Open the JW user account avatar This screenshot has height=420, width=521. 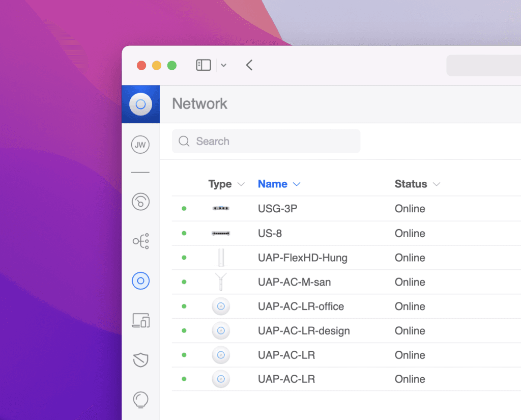140,145
